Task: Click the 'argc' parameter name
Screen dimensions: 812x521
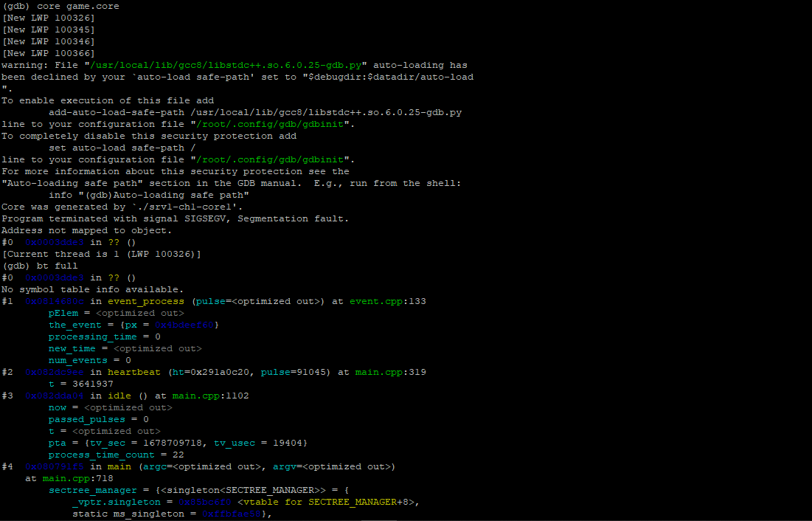Action: click(155, 467)
